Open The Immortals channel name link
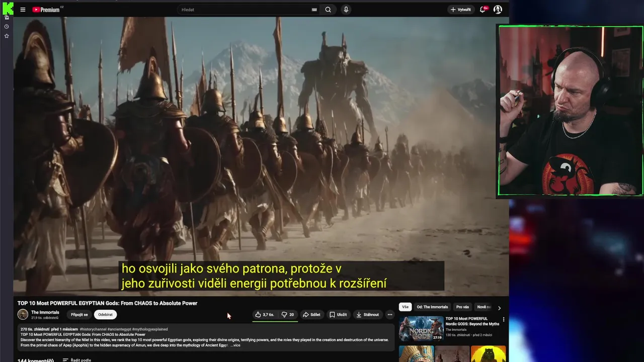 (x=45, y=312)
